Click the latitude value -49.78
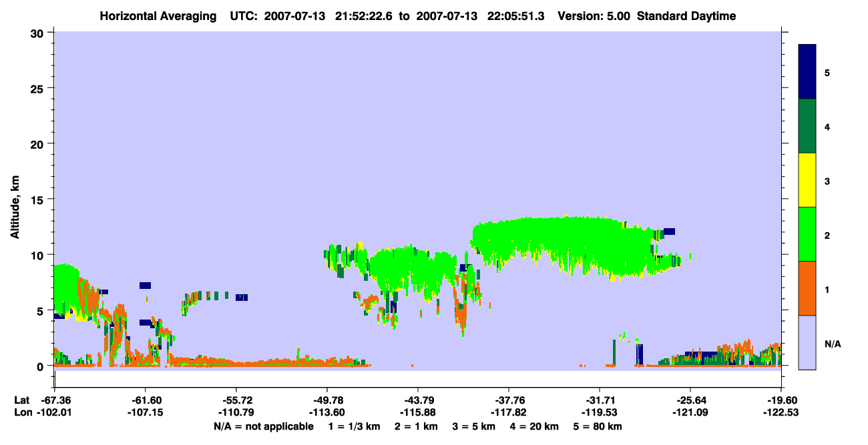The height and width of the screenshot is (445, 868). 327,400
